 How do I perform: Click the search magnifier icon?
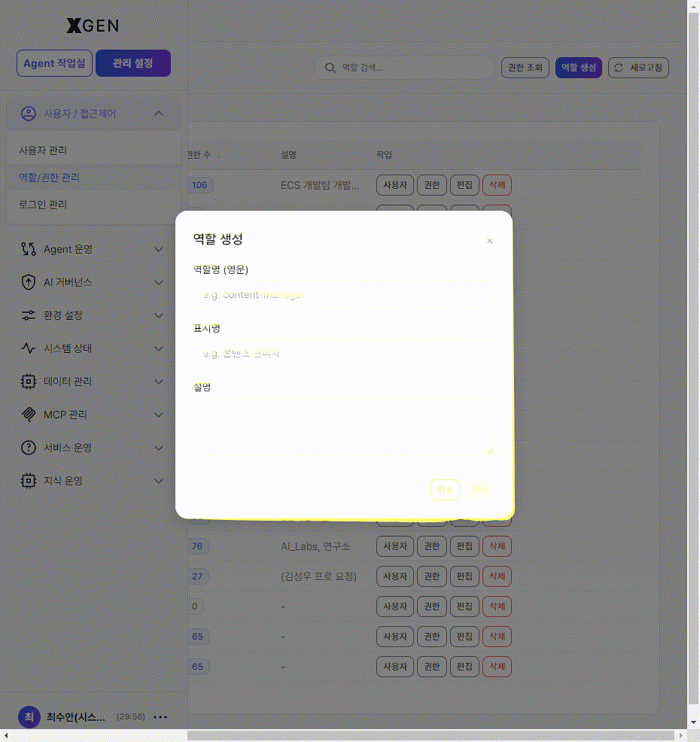330,68
